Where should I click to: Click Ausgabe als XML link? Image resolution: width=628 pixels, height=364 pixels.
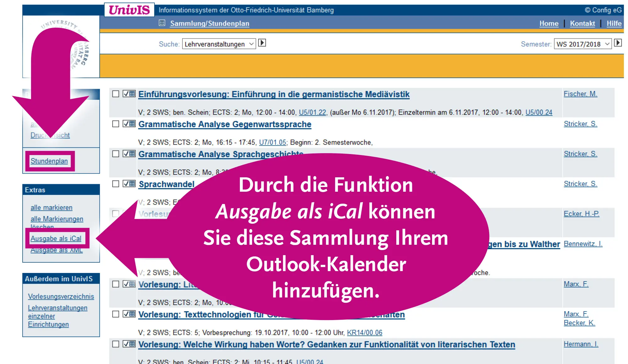(57, 250)
